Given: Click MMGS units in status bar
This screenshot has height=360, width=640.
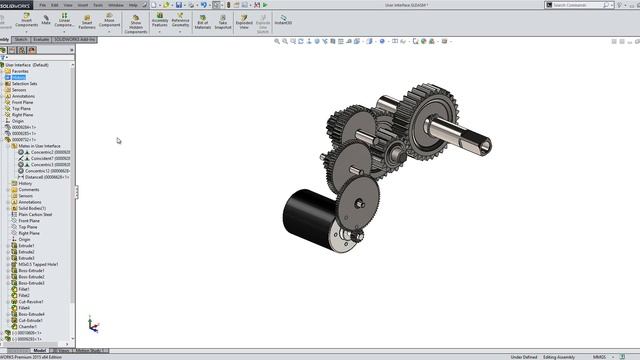Looking at the screenshot, I should tap(599, 357).
